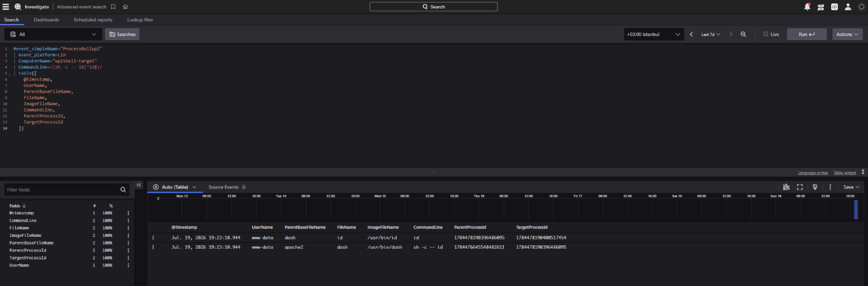Open the Auto (Table) visualization dropdown

[174, 187]
